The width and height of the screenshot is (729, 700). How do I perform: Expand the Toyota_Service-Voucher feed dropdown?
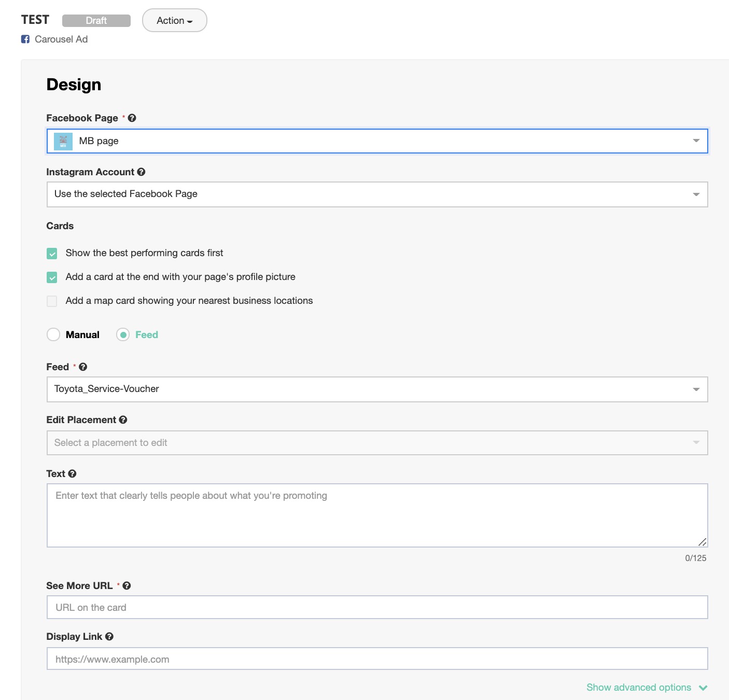pyautogui.click(x=377, y=389)
